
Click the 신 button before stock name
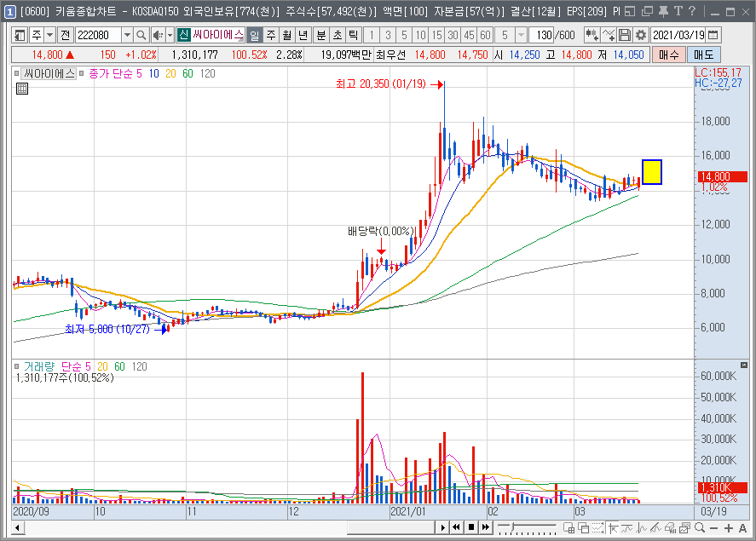pos(184,35)
